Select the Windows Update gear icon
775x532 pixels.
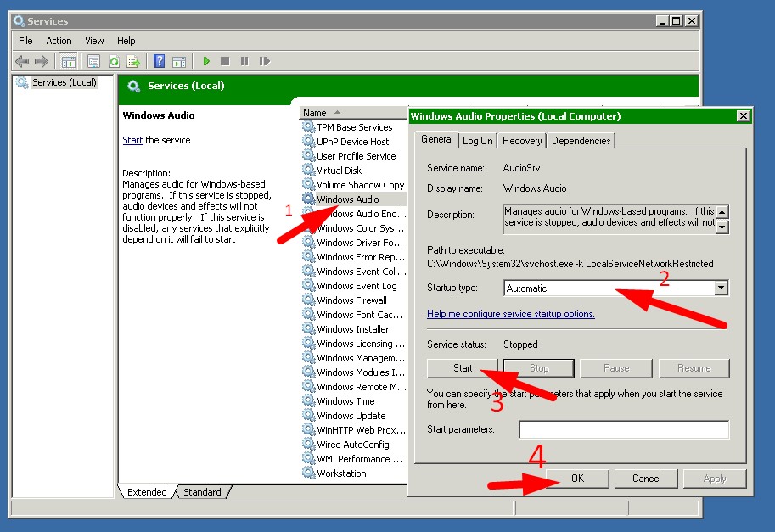pos(309,416)
